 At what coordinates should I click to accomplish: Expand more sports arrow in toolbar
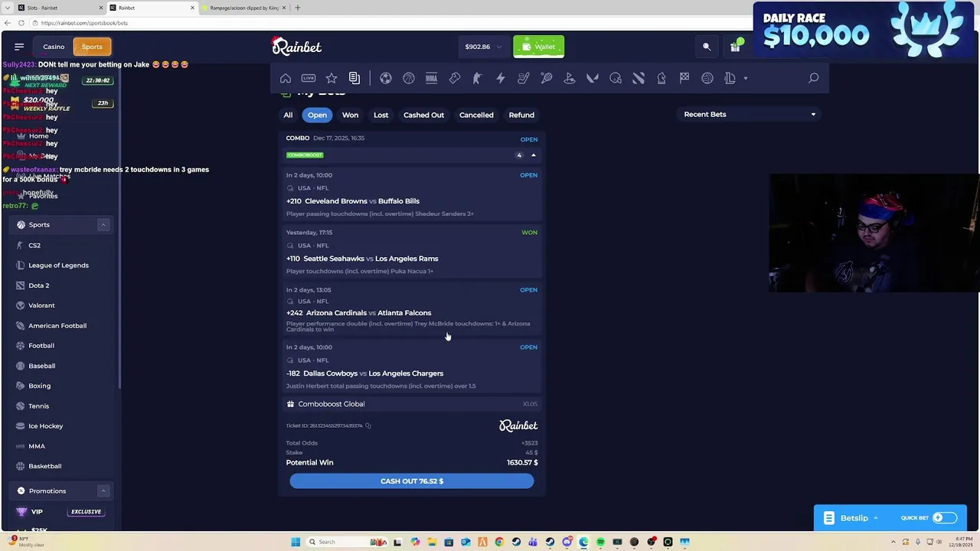[746, 78]
